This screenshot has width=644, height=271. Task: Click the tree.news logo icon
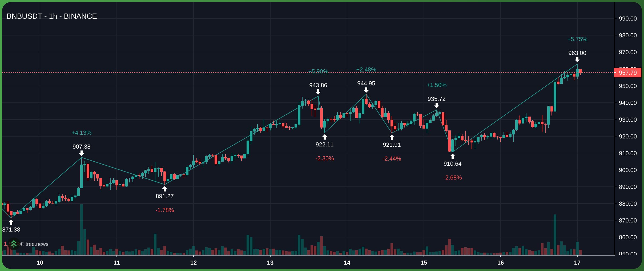point(14,244)
